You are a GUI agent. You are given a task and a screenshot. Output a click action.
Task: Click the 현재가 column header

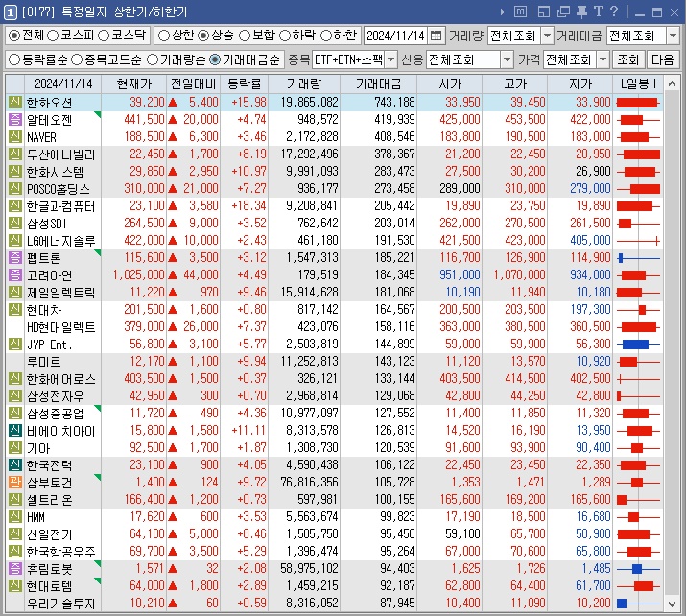pos(134,84)
